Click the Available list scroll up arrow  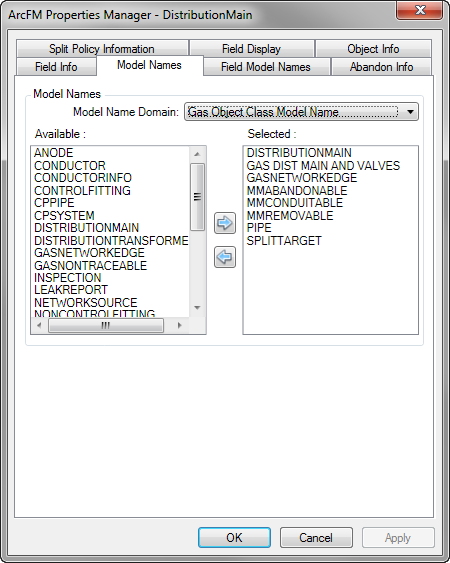tap(197, 154)
